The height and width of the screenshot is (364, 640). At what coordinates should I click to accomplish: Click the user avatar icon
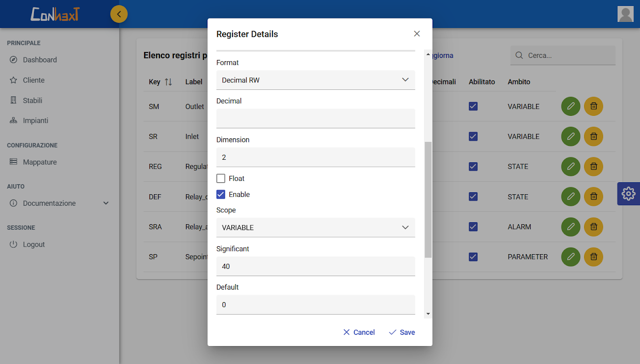click(625, 14)
